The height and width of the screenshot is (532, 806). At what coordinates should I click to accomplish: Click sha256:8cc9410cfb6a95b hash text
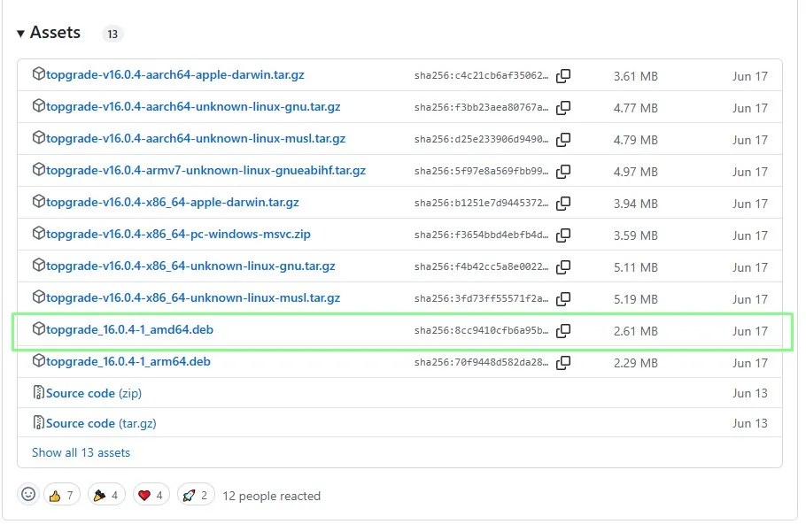tap(481, 331)
